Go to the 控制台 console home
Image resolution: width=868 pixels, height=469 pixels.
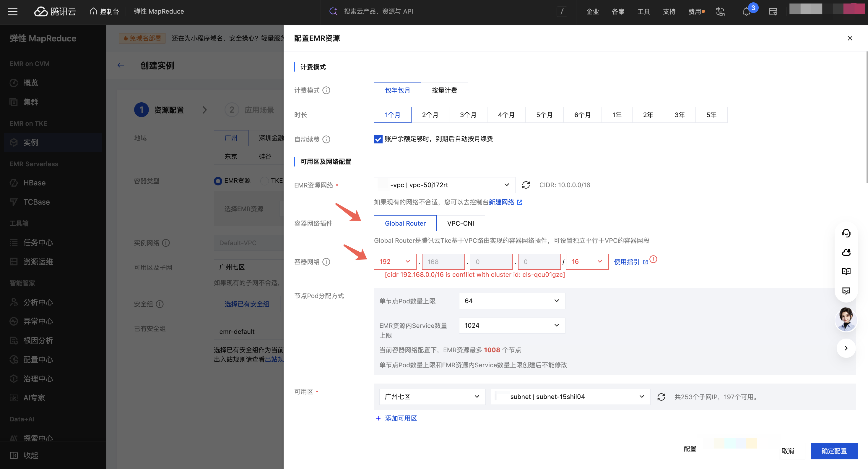point(104,12)
